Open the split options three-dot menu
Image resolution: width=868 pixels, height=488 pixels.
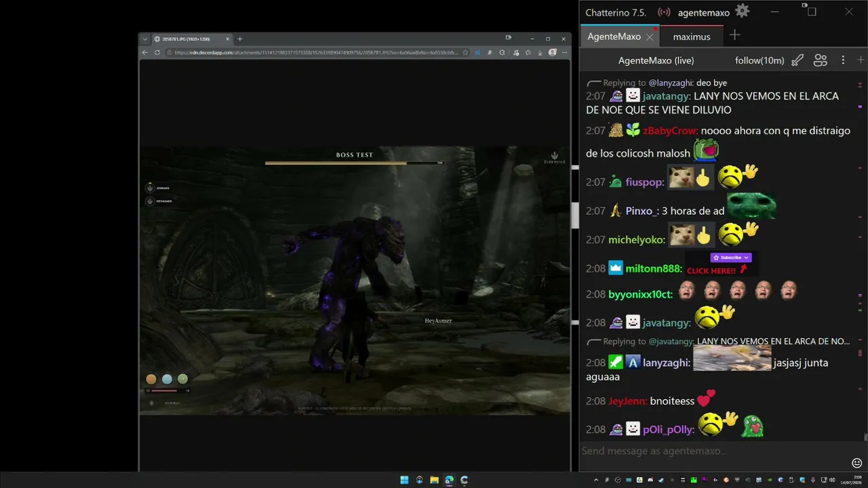[x=843, y=60]
